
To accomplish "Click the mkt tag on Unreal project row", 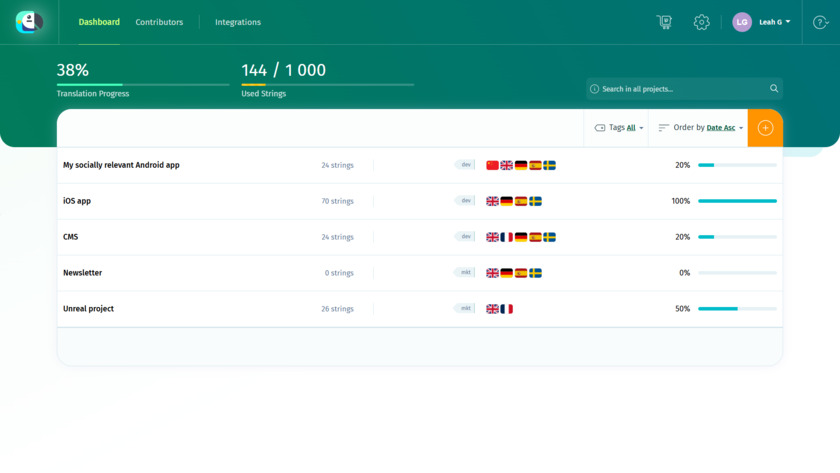I will (465, 308).
